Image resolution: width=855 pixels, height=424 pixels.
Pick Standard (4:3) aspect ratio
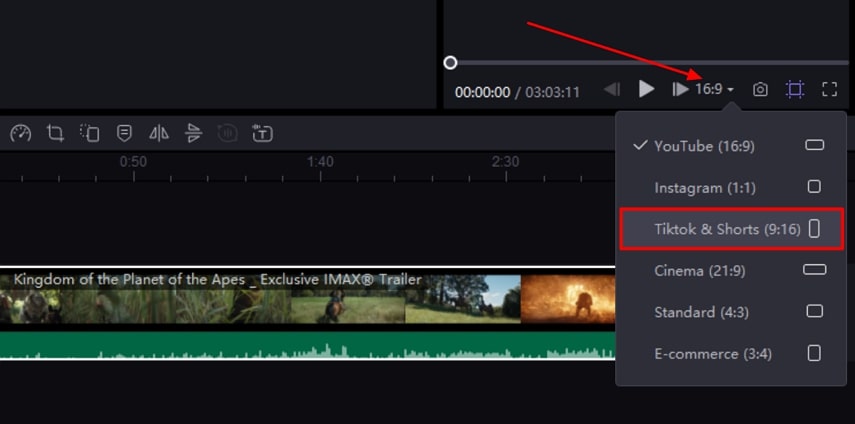coord(731,312)
